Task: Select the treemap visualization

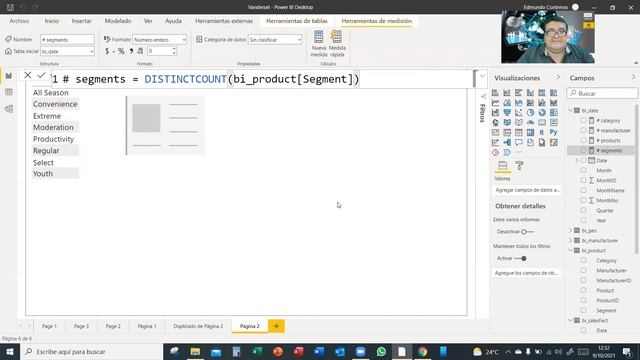Action: pyautogui.click(x=553, y=112)
